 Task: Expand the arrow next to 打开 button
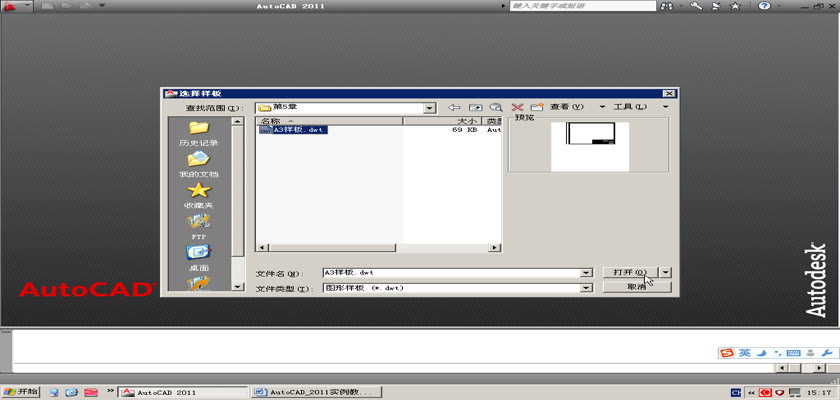pyautogui.click(x=665, y=273)
